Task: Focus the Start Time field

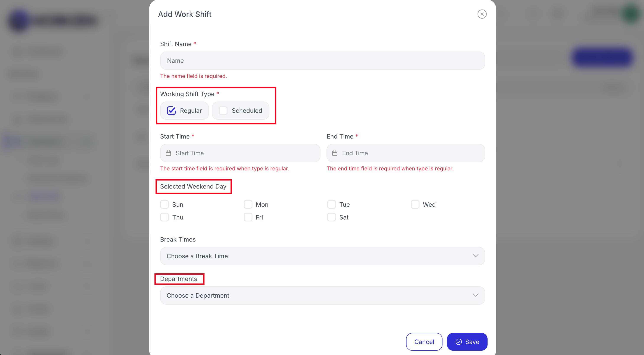Action: [x=240, y=153]
